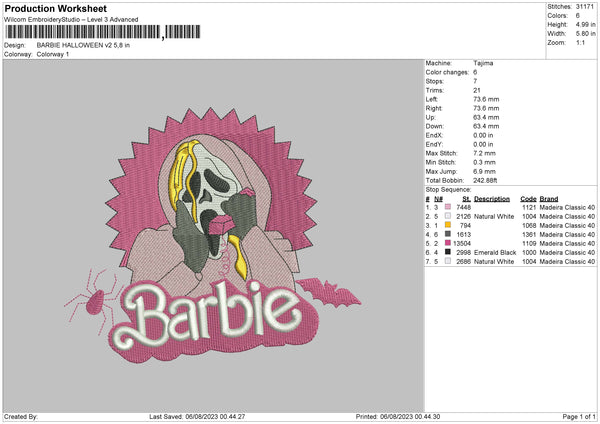Screen dimensions: 600x424
Task: Click the Trims value 21
Action: coord(477,90)
